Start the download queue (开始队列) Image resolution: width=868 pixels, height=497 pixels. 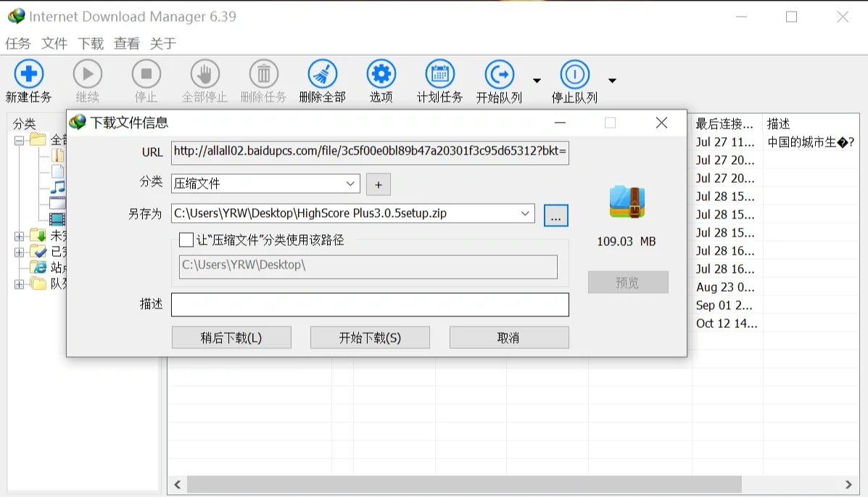click(499, 75)
